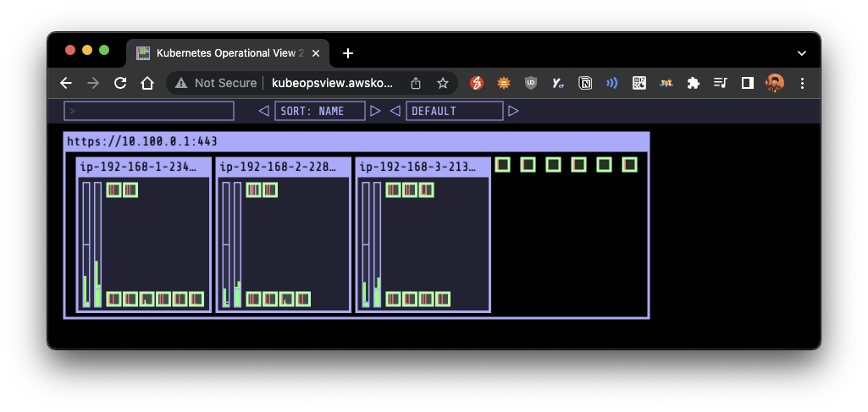Click CPU usage bar of node ip-192-168-1-234
The width and height of the screenshot is (868, 412).
pyautogui.click(x=86, y=244)
